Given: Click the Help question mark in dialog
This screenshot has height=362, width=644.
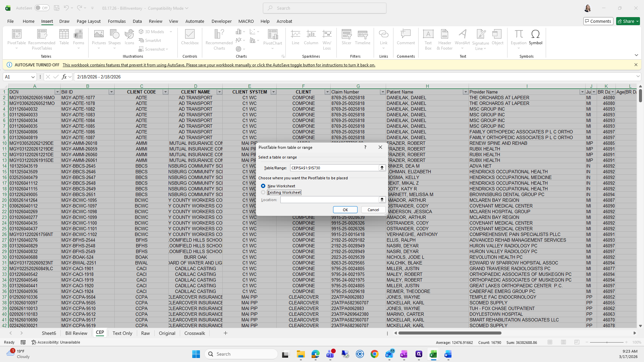Looking at the screenshot, I should point(365,147).
